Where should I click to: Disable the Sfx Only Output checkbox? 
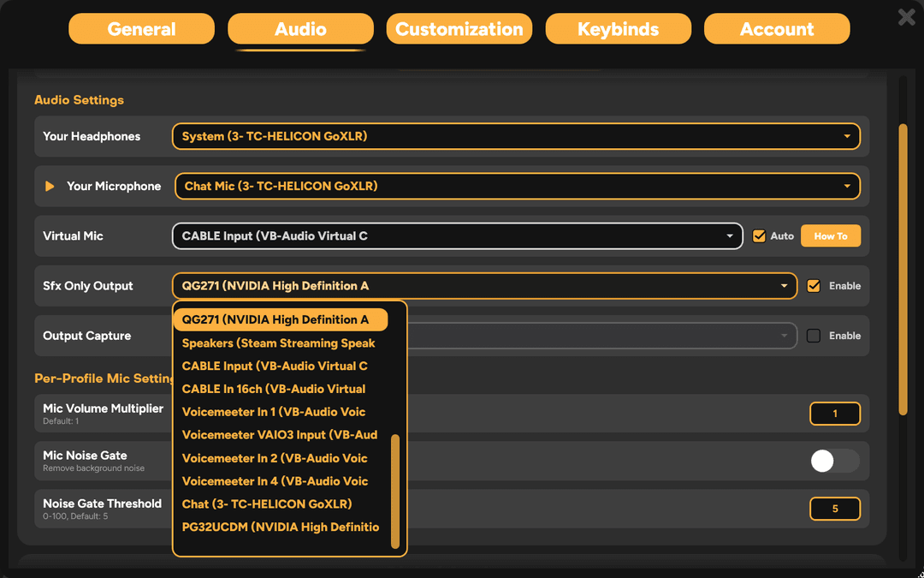coord(813,285)
